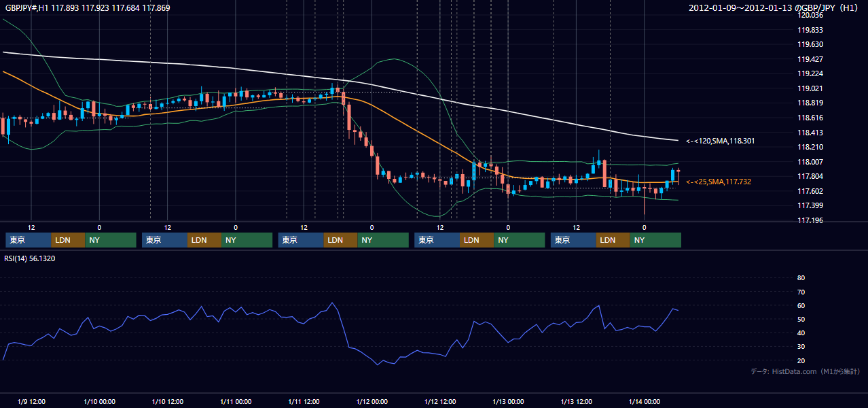Click RSI scale value 40
Screen dimensions: 868x408
pyautogui.click(x=801, y=333)
